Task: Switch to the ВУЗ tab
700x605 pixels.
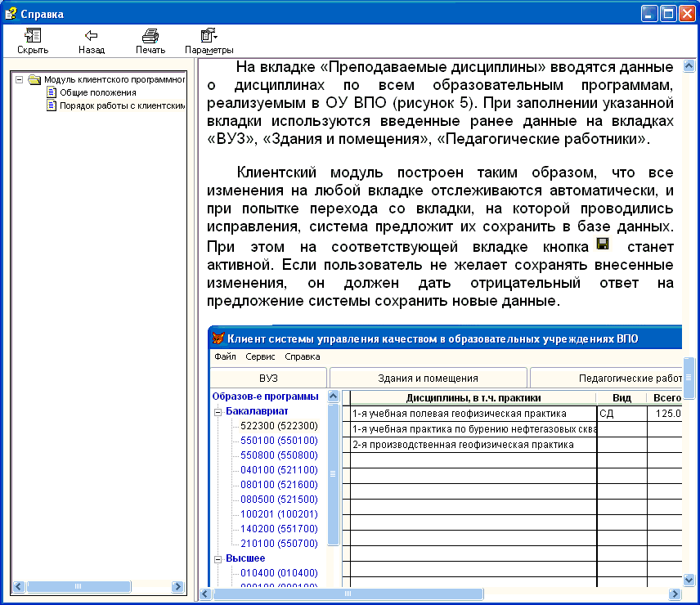Action: tap(268, 379)
